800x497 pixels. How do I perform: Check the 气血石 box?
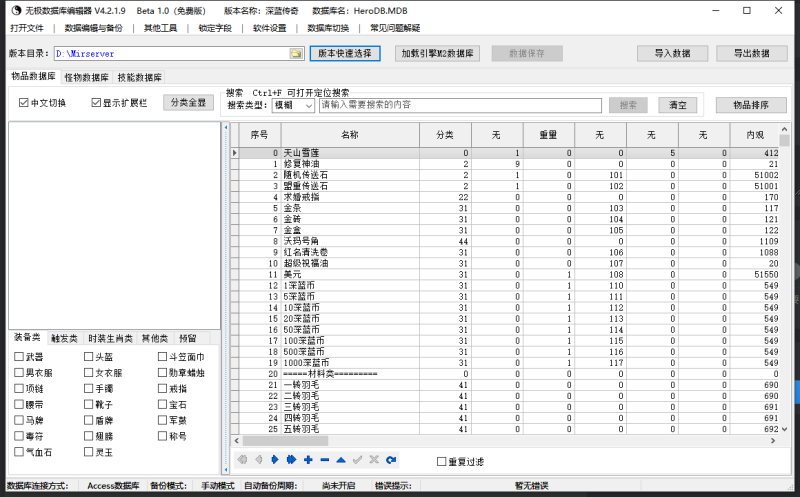[x=19, y=452]
